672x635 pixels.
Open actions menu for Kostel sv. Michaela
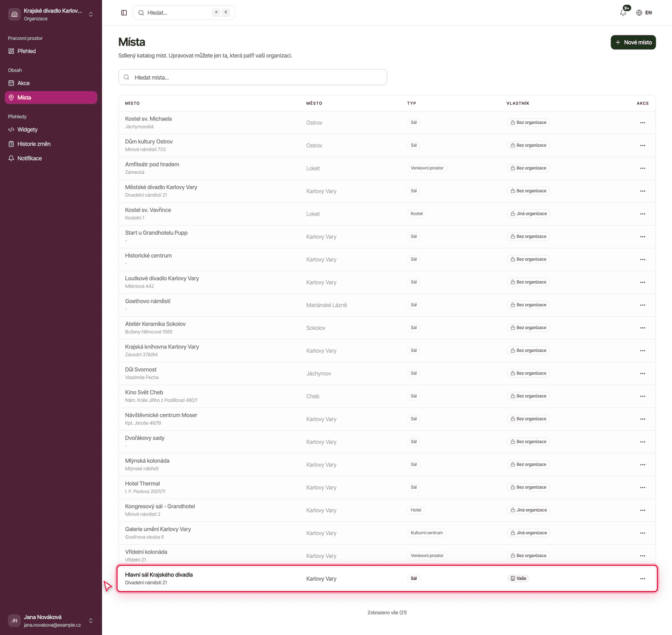tap(643, 123)
